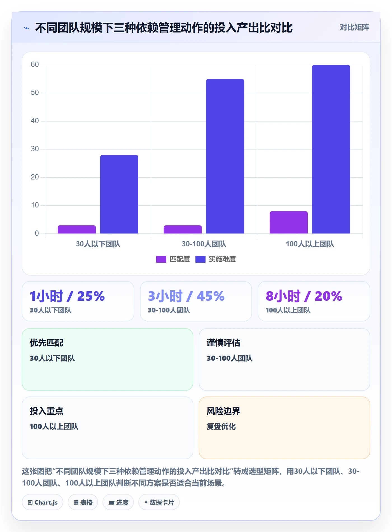Click the purple 匹配度 bar for 30人以下团队
The height and width of the screenshot is (532, 392).
(x=77, y=229)
